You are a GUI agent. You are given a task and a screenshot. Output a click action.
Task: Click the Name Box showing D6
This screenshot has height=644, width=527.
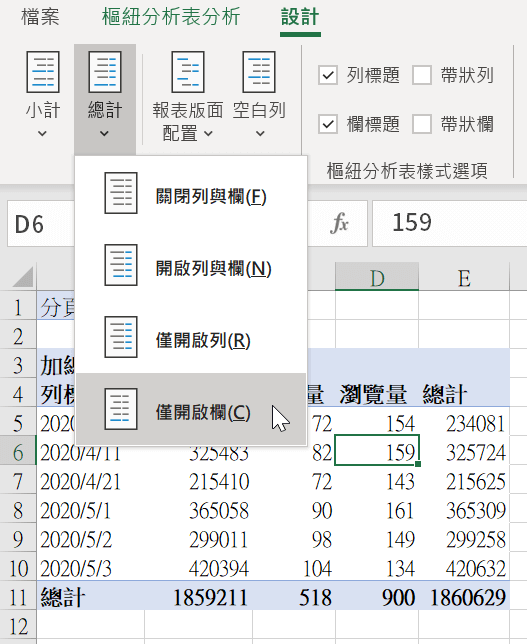pos(41,224)
